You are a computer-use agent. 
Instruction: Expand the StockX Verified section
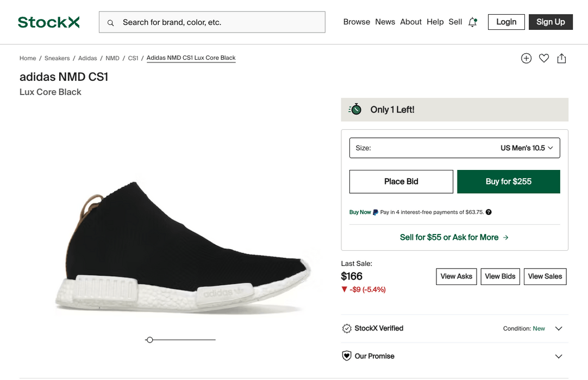pos(558,328)
